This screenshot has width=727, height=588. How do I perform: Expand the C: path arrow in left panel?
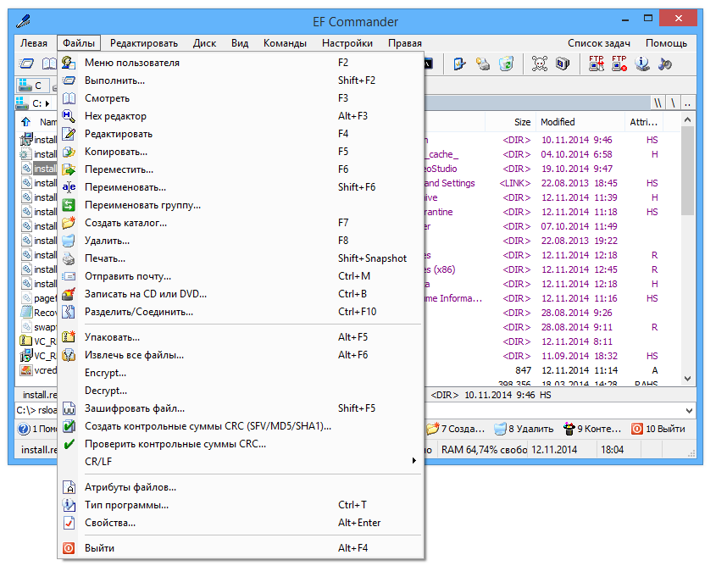click(47, 103)
